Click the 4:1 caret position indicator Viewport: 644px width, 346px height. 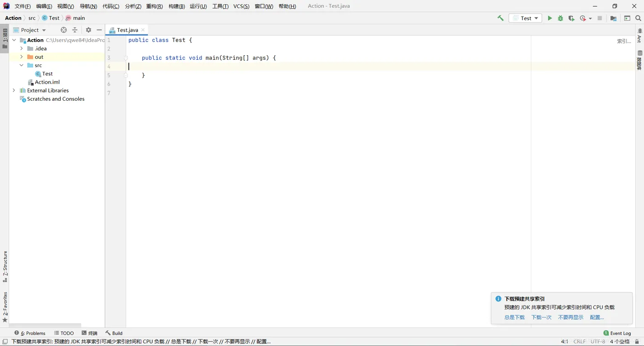point(564,341)
